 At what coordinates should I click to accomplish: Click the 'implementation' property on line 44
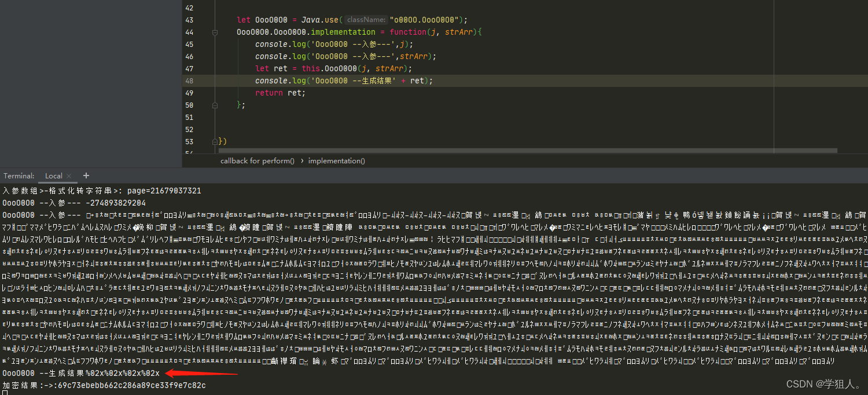(x=343, y=32)
